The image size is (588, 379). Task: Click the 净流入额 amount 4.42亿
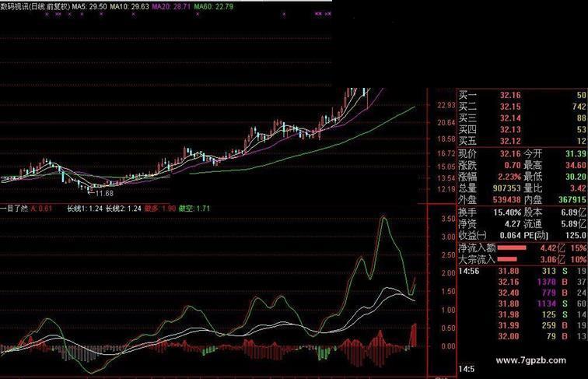point(552,248)
